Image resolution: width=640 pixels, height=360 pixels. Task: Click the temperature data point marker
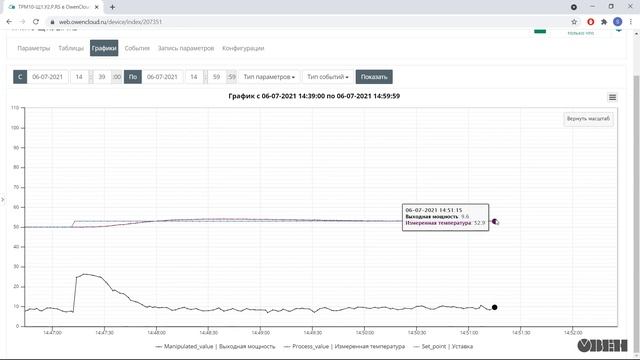494,221
